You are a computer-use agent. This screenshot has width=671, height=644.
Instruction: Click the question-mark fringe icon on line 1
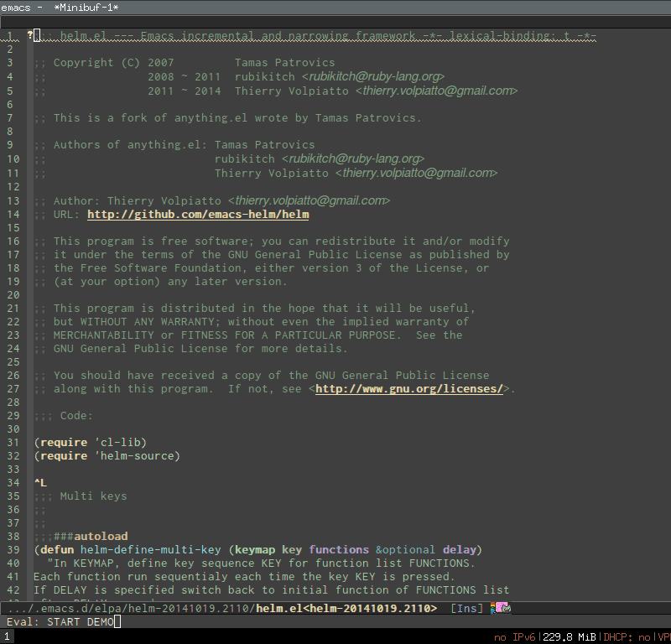point(30,35)
